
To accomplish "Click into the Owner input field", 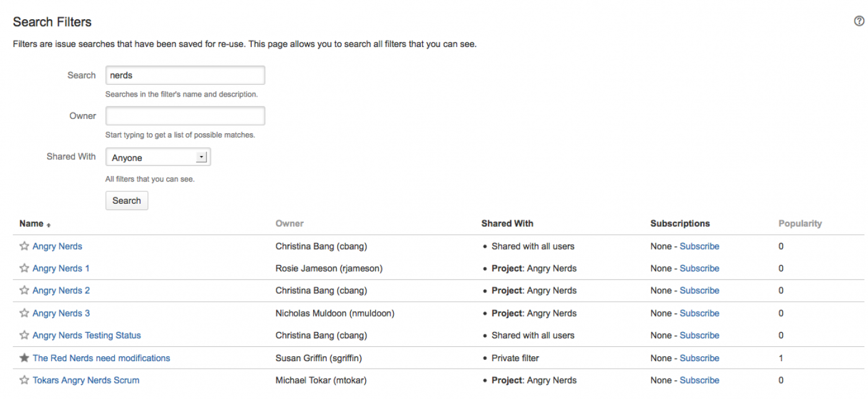I will click(x=185, y=116).
